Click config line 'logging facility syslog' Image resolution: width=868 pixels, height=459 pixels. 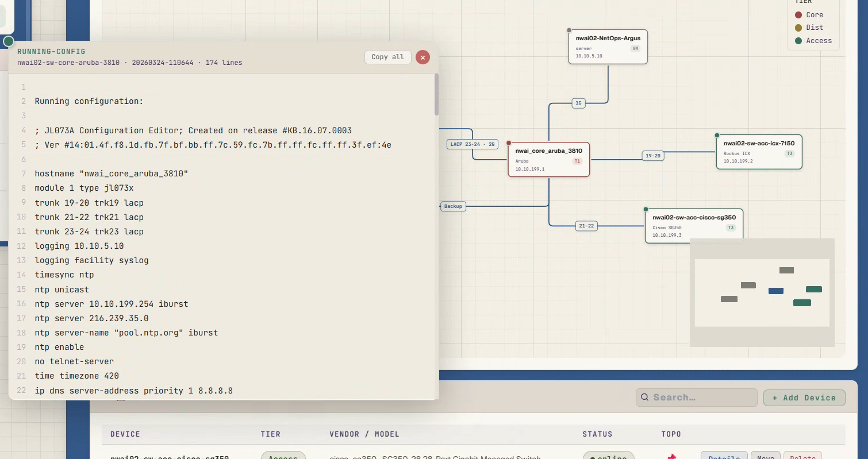91,260
